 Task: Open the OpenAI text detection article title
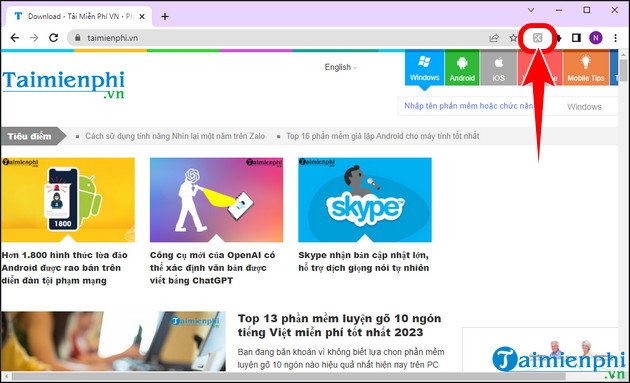(x=213, y=268)
